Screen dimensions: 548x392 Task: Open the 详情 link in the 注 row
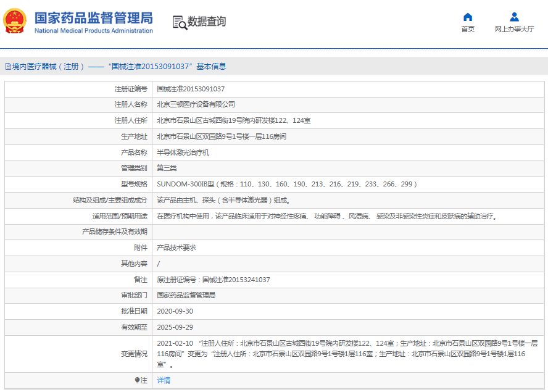(x=164, y=380)
